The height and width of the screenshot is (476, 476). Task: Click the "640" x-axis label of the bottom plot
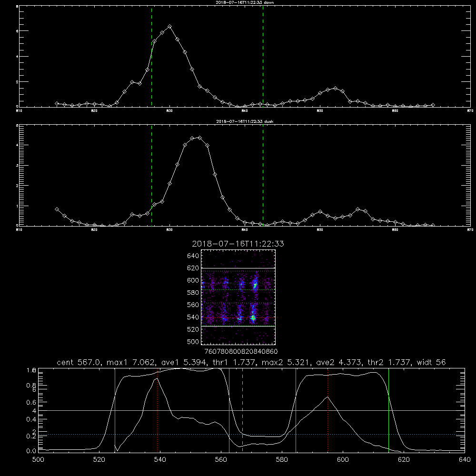[465, 460]
